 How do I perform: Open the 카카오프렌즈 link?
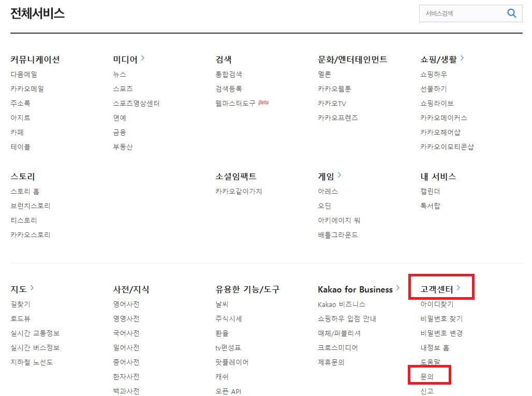[338, 118]
